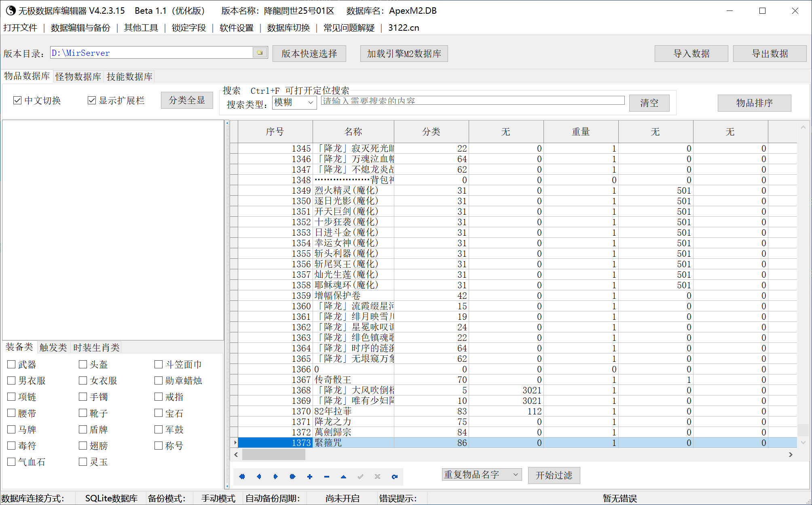The width and height of the screenshot is (812, 505).
Task: Check the 翅膀 category box
Action: [83, 446]
